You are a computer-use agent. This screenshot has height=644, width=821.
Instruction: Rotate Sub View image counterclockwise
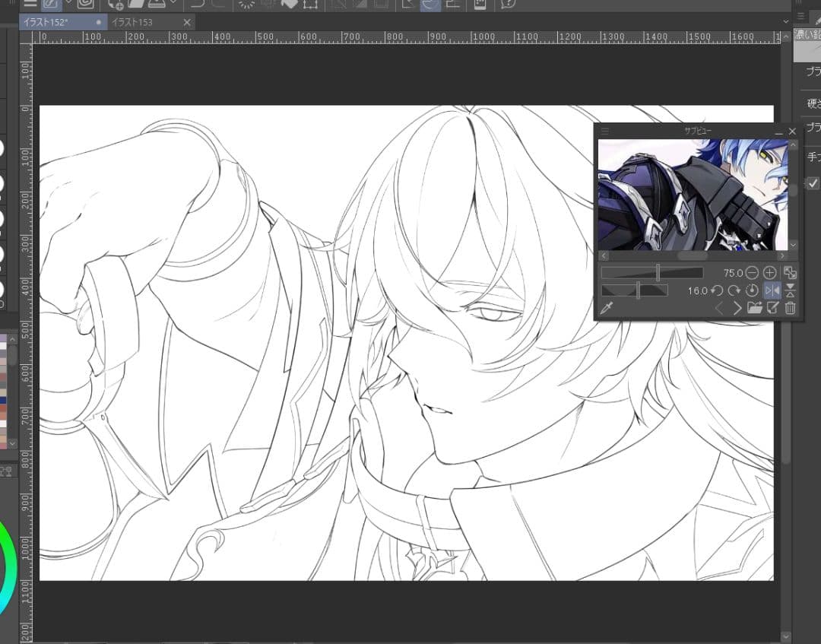716,290
